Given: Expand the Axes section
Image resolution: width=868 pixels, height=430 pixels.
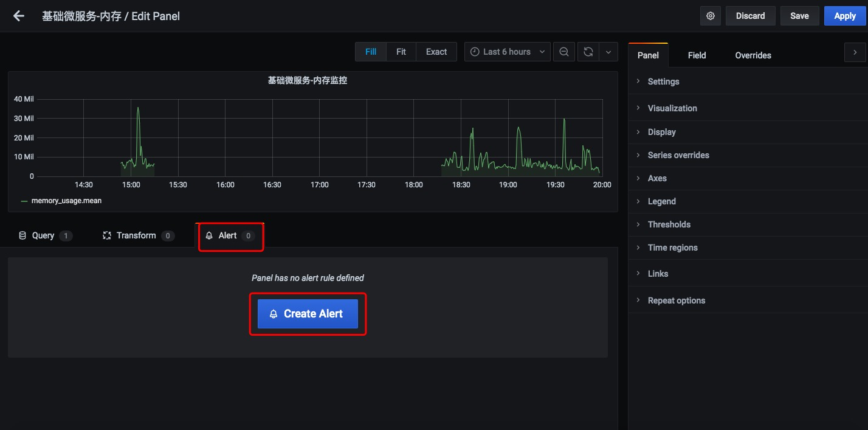Looking at the screenshot, I should (748, 178).
